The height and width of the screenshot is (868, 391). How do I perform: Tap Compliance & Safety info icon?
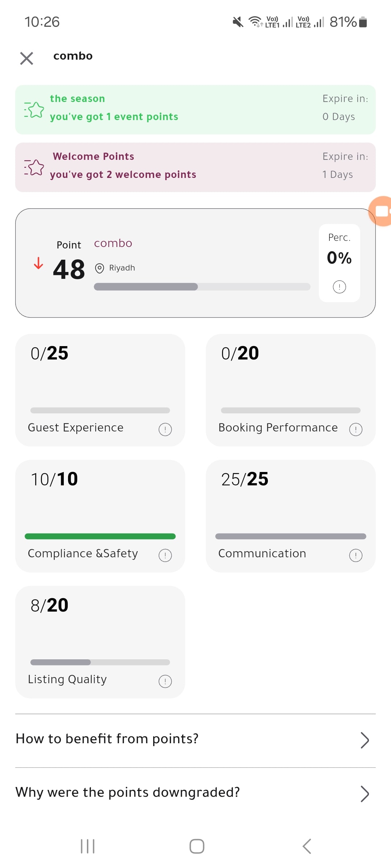[165, 555]
